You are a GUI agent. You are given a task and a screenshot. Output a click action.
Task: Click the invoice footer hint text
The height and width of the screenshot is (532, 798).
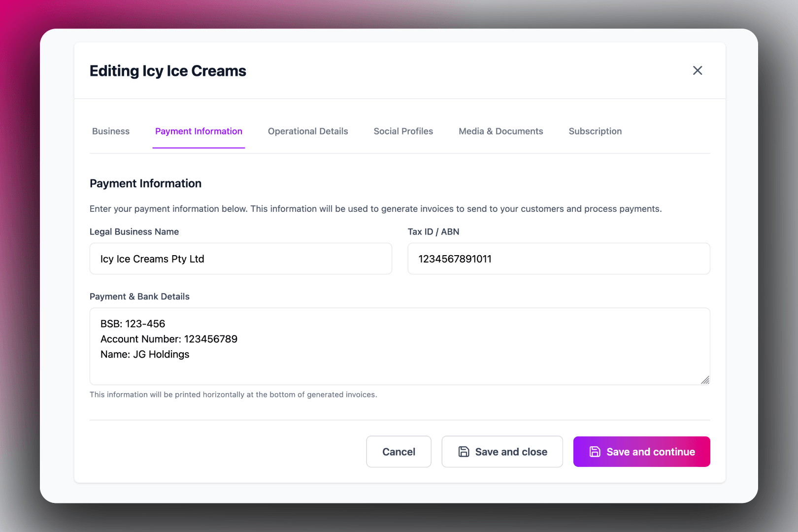click(233, 394)
